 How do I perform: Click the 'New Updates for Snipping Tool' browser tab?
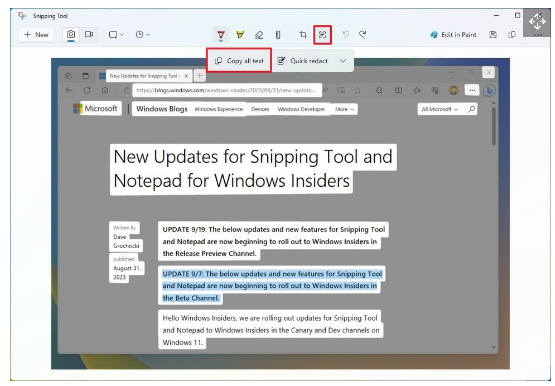coord(144,76)
